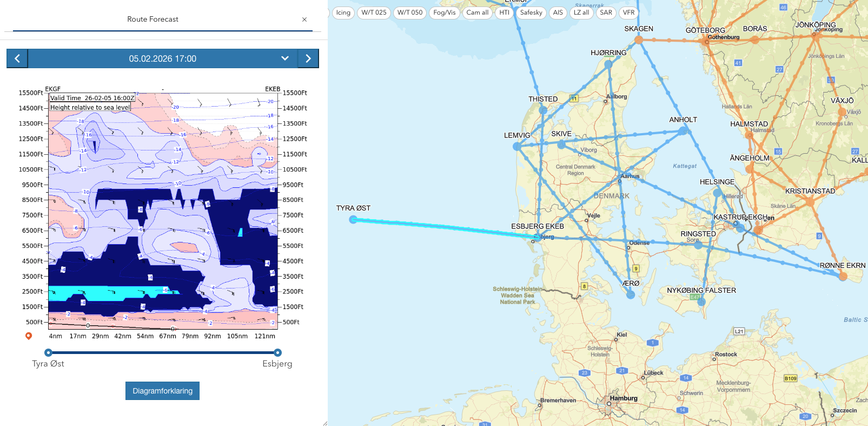This screenshot has width=868, height=426.
Task: Close the Route Forecast panel
Action: (x=304, y=19)
